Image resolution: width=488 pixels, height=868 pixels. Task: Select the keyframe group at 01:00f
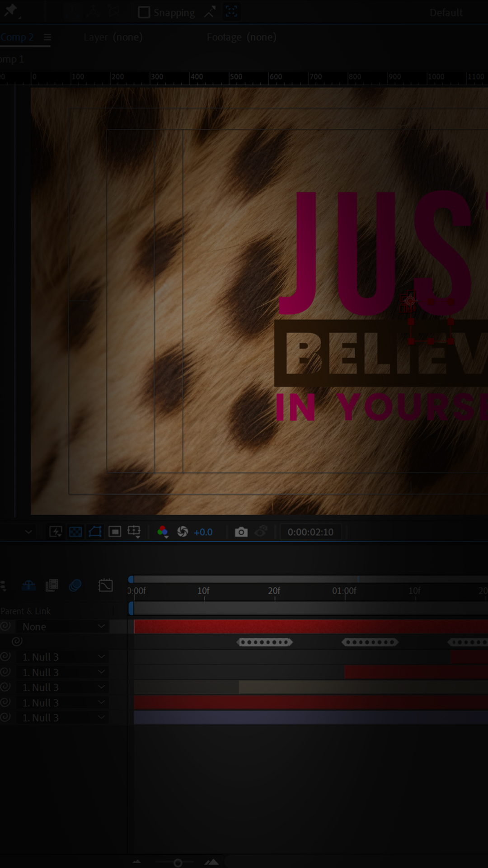[x=370, y=642]
